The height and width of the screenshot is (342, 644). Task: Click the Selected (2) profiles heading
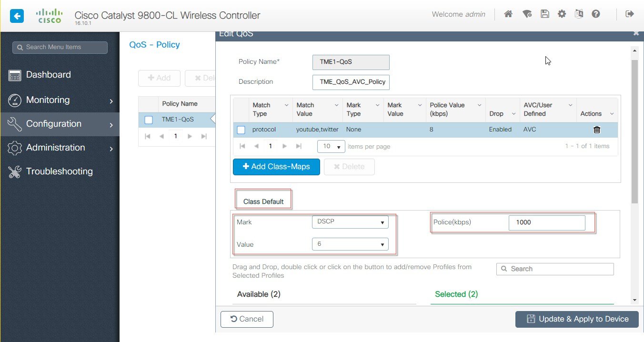[456, 294]
